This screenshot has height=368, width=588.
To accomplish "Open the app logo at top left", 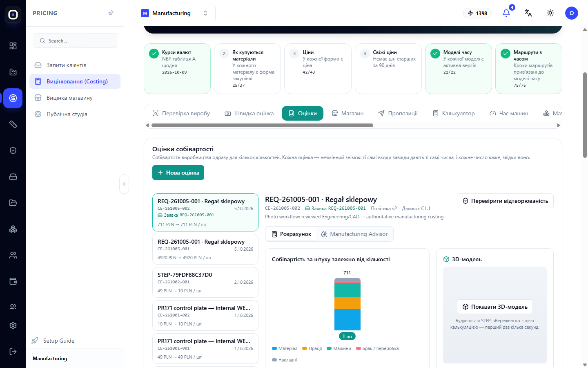I will (13, 15).
